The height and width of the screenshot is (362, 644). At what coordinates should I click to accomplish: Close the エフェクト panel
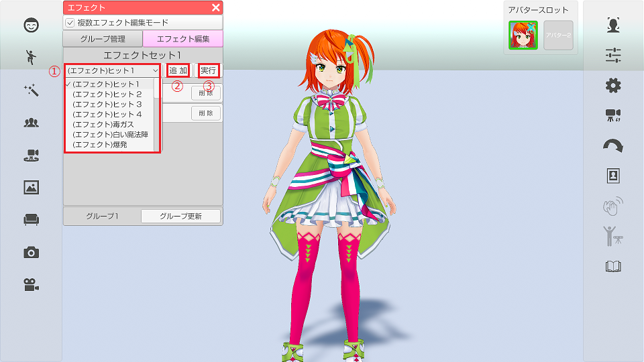(x=216, y=7)
